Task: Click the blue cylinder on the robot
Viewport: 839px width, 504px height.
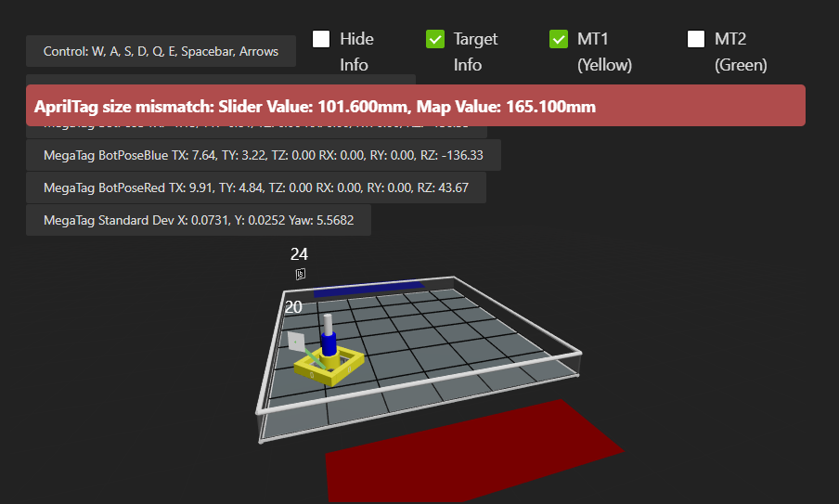Action: tap(328, 345)
